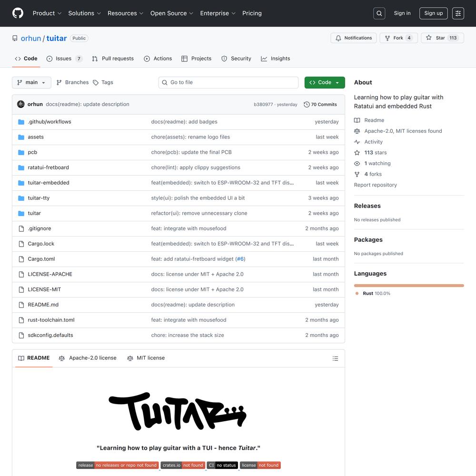Image resolution: width=476 pixels, height=476 pixels.
Task: Click the Rust 100.0% language dot
Action: [x=357, y=294]
